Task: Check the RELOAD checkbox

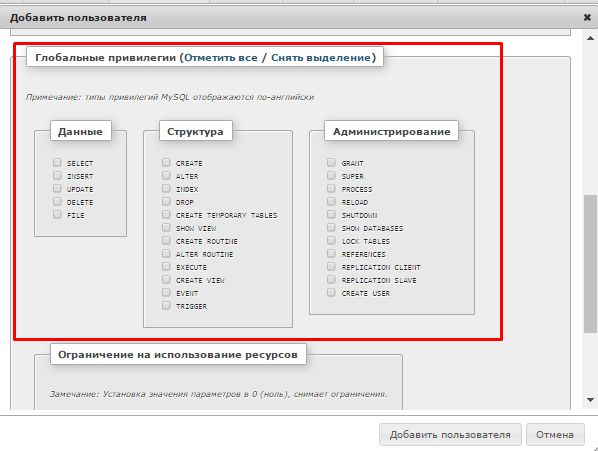Action: (x=331, y=202)
